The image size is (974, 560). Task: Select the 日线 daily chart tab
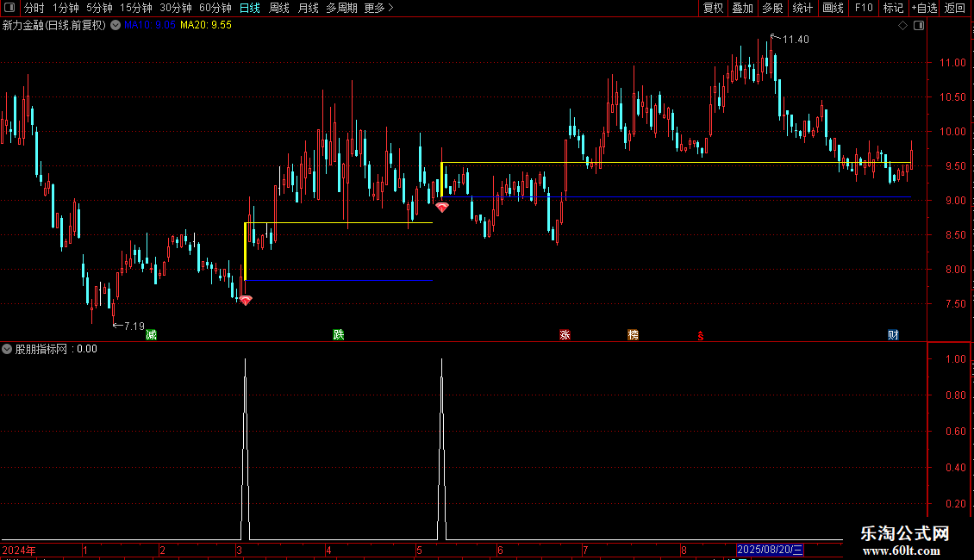click(x=250, y=8)
